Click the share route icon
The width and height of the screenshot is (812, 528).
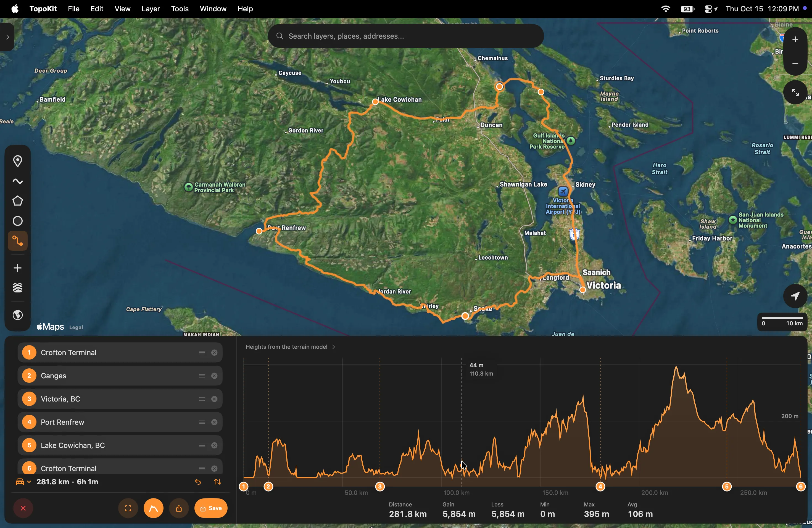click(x=179, y=508)
